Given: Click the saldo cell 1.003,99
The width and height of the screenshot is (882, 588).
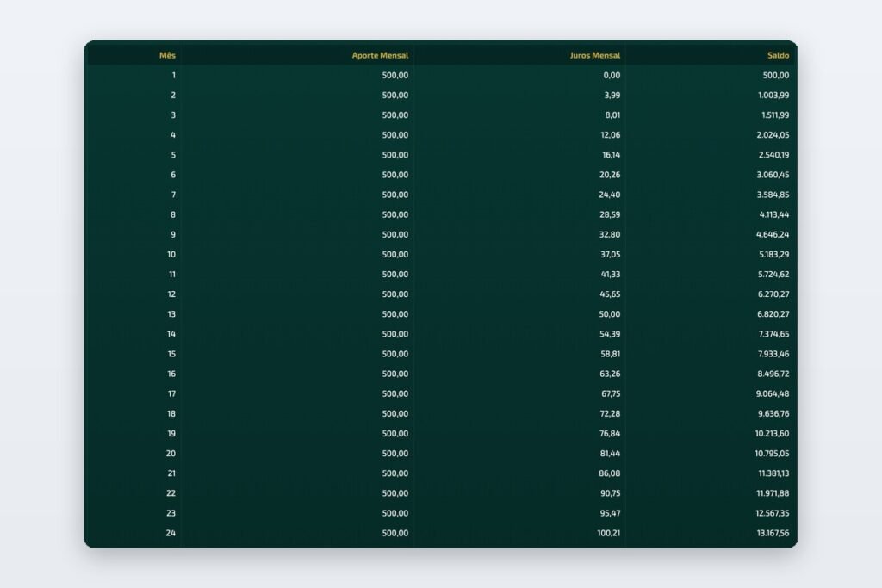Looking at the screenshot, I should click(773, 95).
